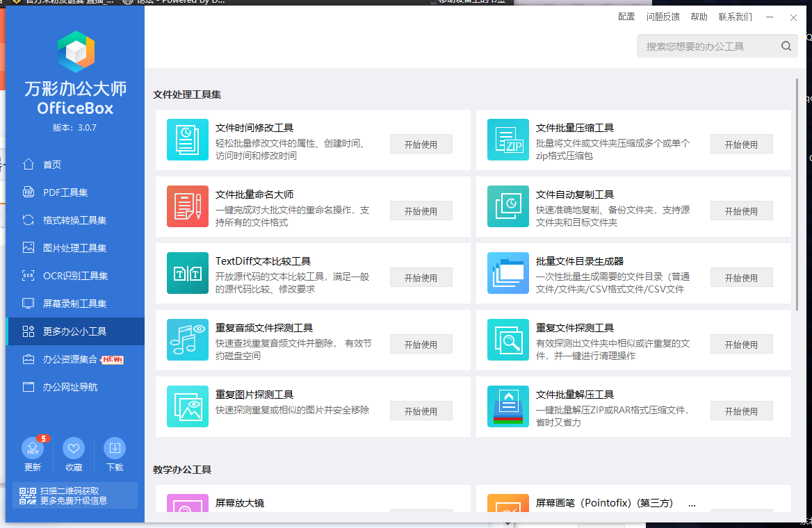Select the 图片处理工具集 sidebar icon
The height and width of the screenshot is (528, 812).
click(29, 247)
